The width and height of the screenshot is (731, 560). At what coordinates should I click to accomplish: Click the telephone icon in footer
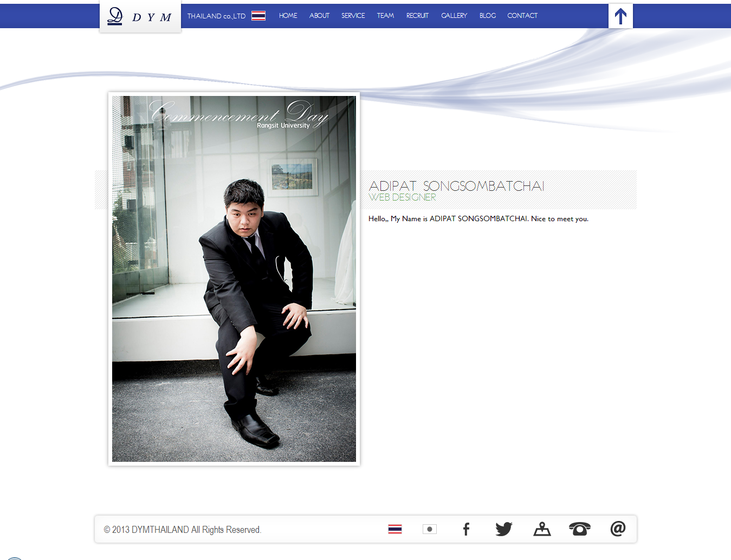coord(579,529)
